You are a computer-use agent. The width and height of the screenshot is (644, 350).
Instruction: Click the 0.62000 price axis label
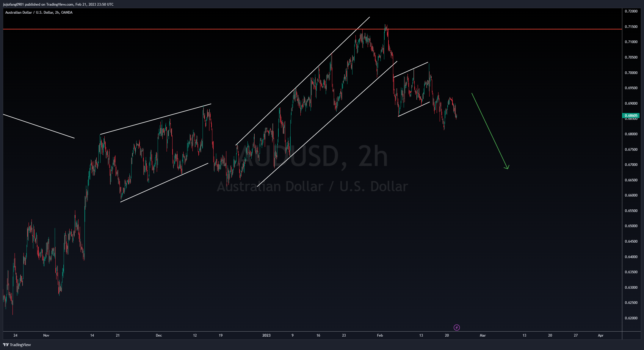coord(631,318)
